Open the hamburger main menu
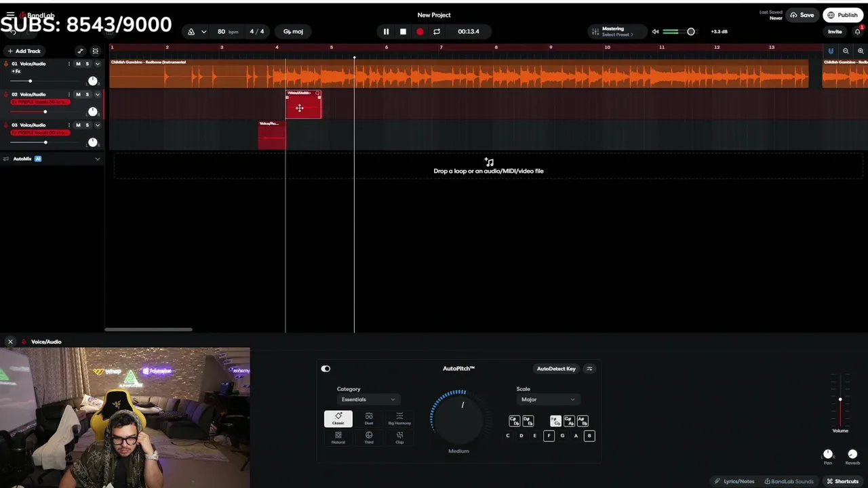The width and height of the screenshot is (868, 488). (x=10, y=15)
